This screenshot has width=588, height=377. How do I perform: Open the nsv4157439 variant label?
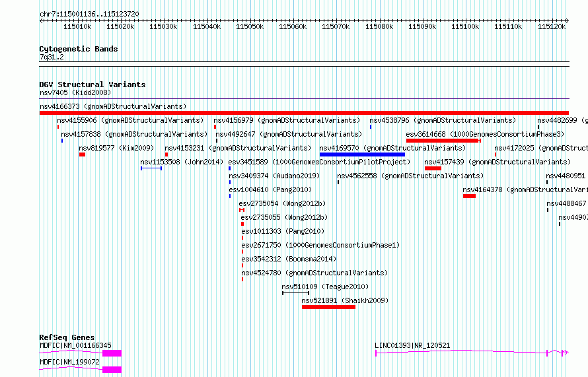pos(497,162)
